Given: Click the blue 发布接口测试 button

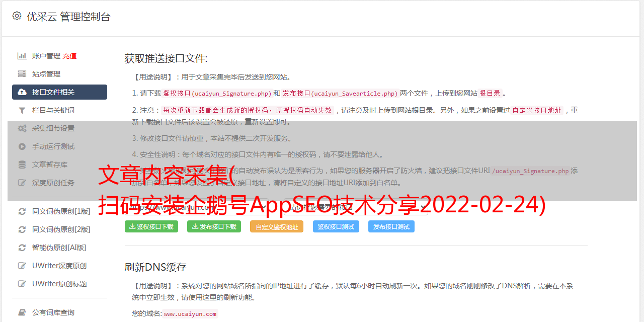Looking at the screenshot, I should [391, 227].
